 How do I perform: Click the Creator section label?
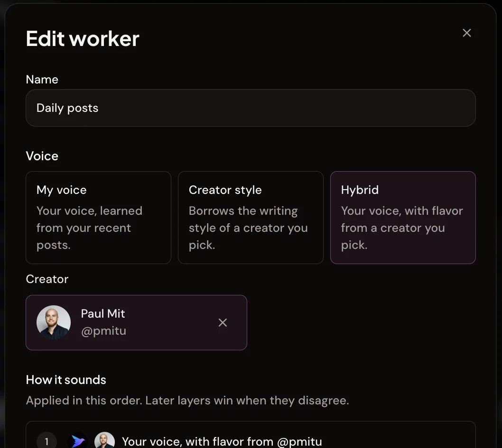click(x=47, y=279)
